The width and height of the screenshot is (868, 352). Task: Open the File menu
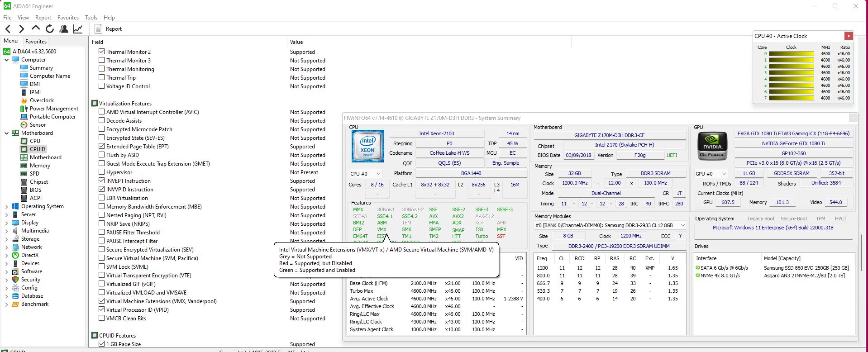[7, 18]
